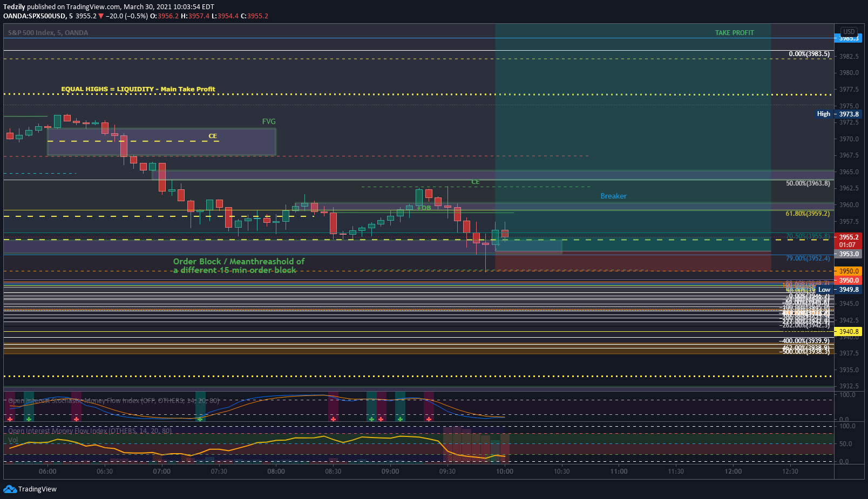
Task: Select the 08:00 time axis label
Action: point(276,471)
